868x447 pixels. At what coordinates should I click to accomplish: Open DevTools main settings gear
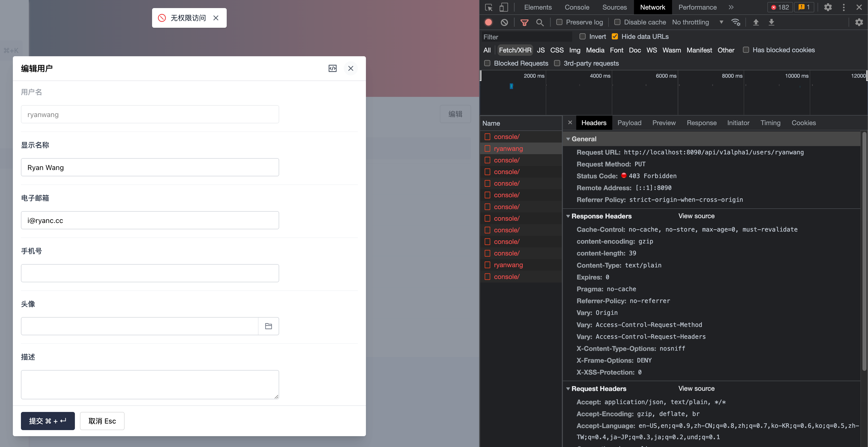[x=828, y=7]
